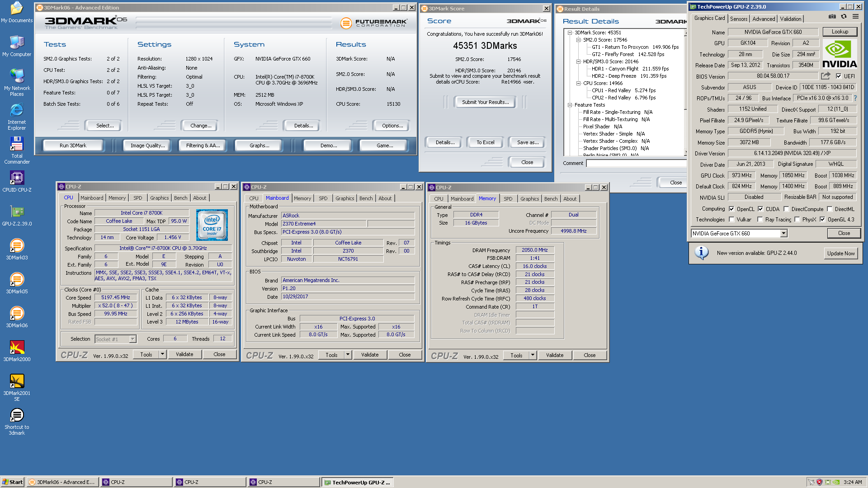Click Windows Start button

[13, 482]
